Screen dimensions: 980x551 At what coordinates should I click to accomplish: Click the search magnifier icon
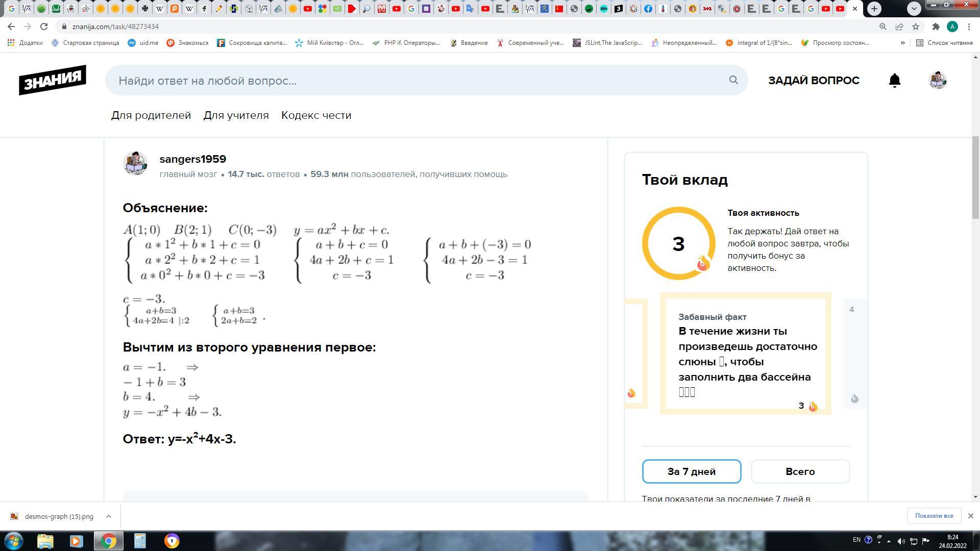pyautogui.click(x=733, y=80)
